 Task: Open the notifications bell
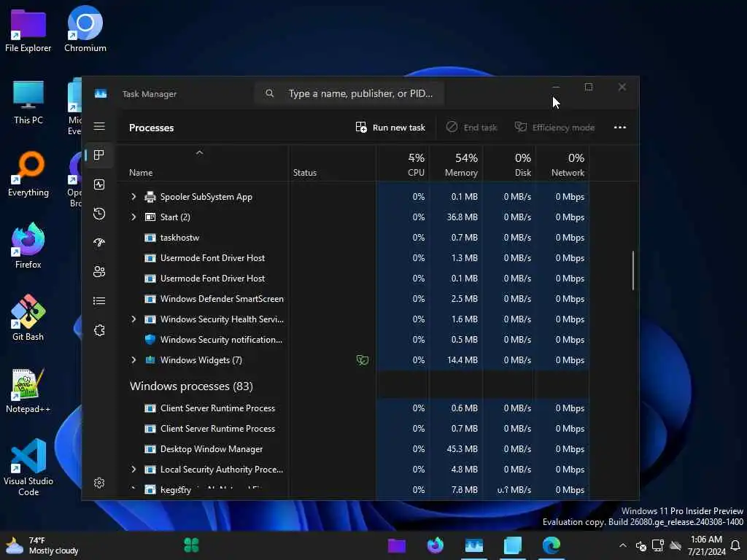click(735, 545)
